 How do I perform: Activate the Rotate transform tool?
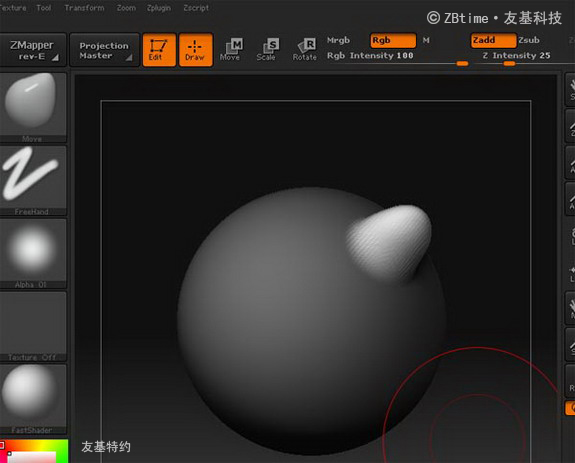click(x=305, y=50)
